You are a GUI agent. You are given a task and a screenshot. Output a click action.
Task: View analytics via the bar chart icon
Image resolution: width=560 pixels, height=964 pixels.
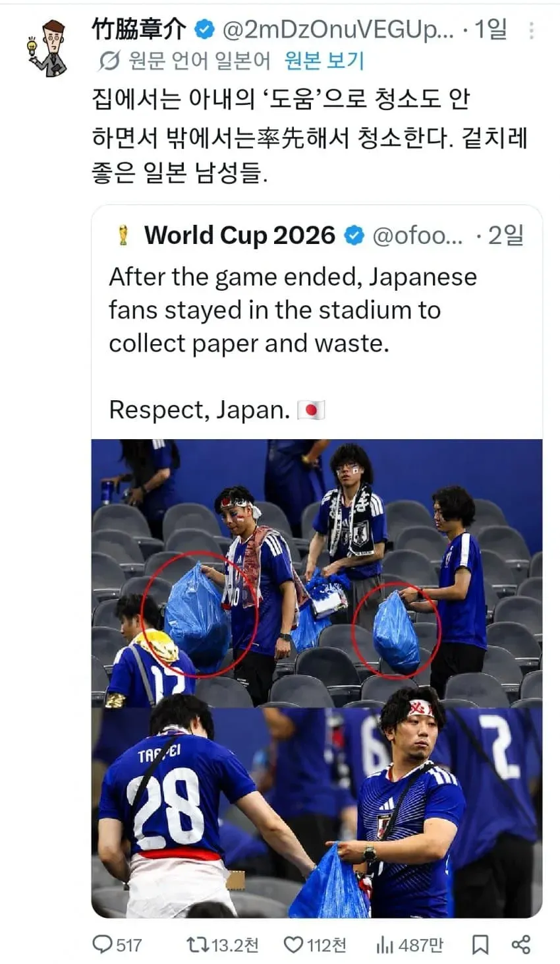coord(385,945)
